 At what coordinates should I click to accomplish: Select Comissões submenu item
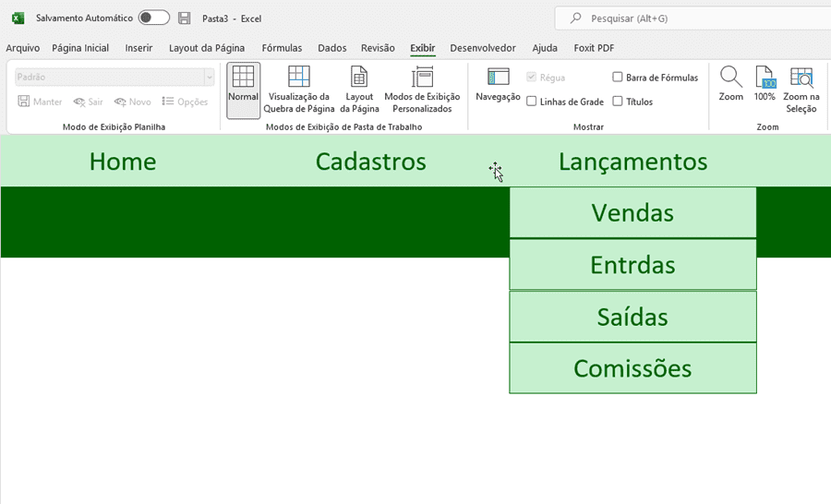click(632, 368)
